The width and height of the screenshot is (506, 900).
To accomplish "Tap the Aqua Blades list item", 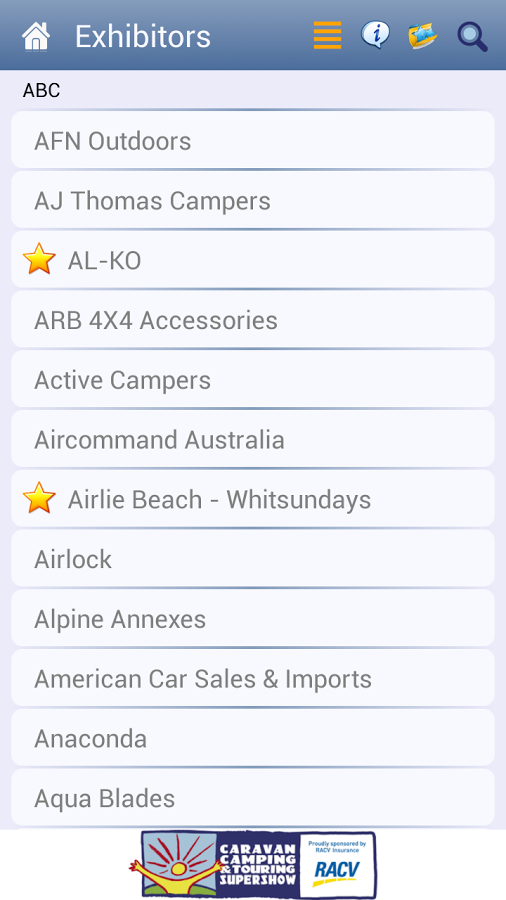I will [x=253, y=797].
